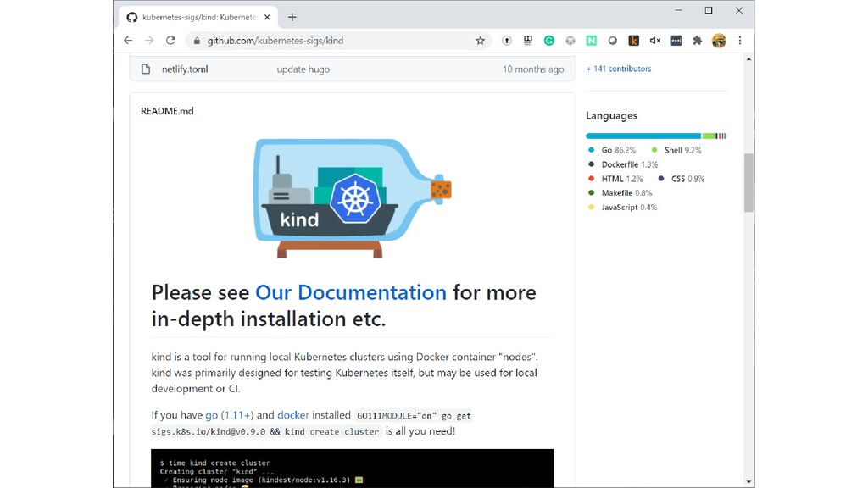Screen dimensions: 868x488
Task: Click the Go segment of languages bar
Action: click(644, 136)
